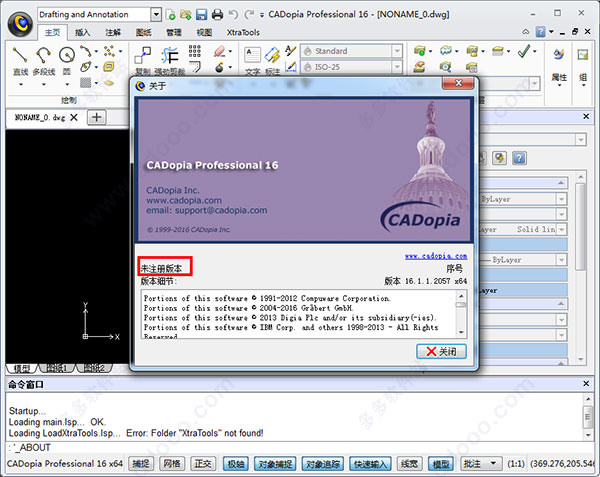Click the Print icon in the quick access bar

coord(217,15)
